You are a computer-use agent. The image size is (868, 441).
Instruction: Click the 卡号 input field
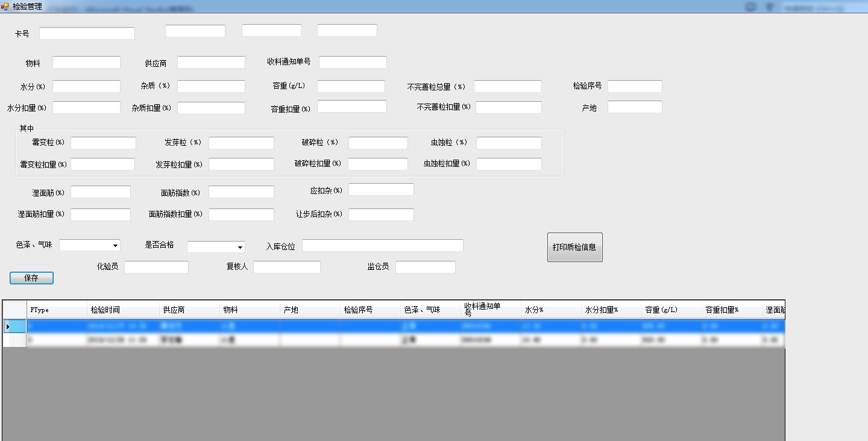click(87, 34)
